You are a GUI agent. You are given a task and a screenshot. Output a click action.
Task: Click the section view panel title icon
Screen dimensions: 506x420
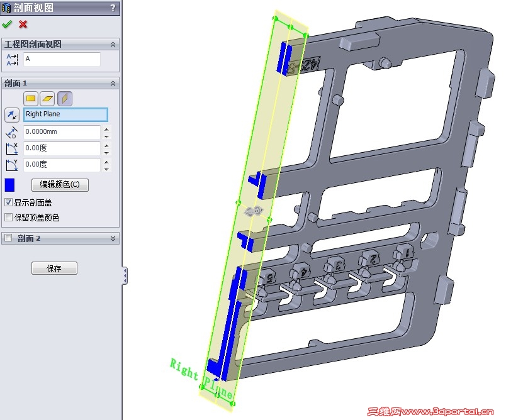[x=6, y=8]
